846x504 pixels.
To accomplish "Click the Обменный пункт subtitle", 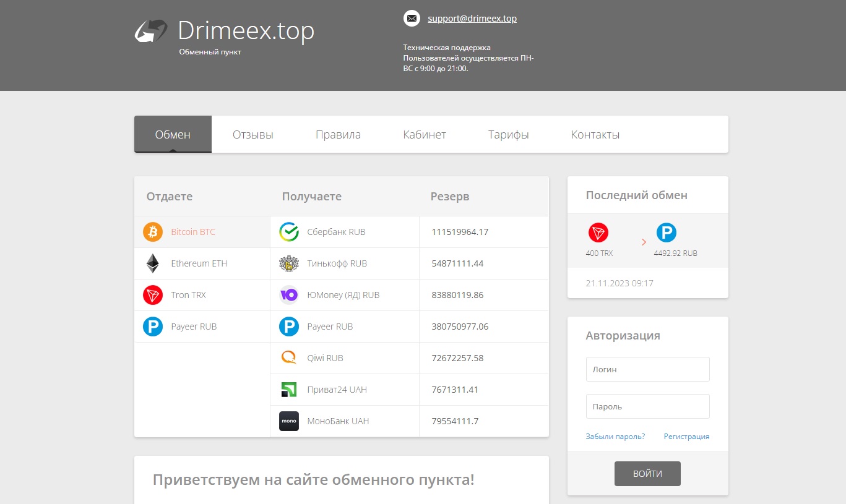I will [210, 52].
